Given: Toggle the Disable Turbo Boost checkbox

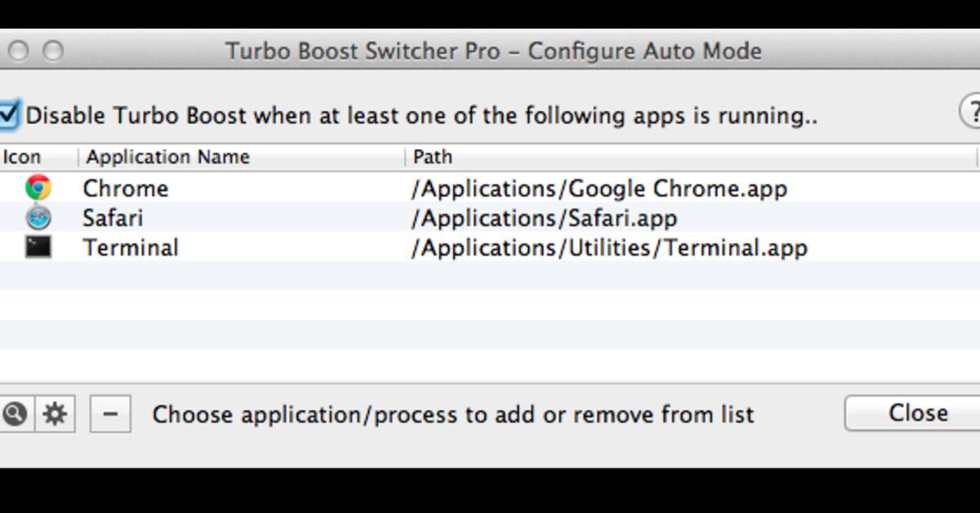Looking at the screenshot, I should click(x=8, y=114).
